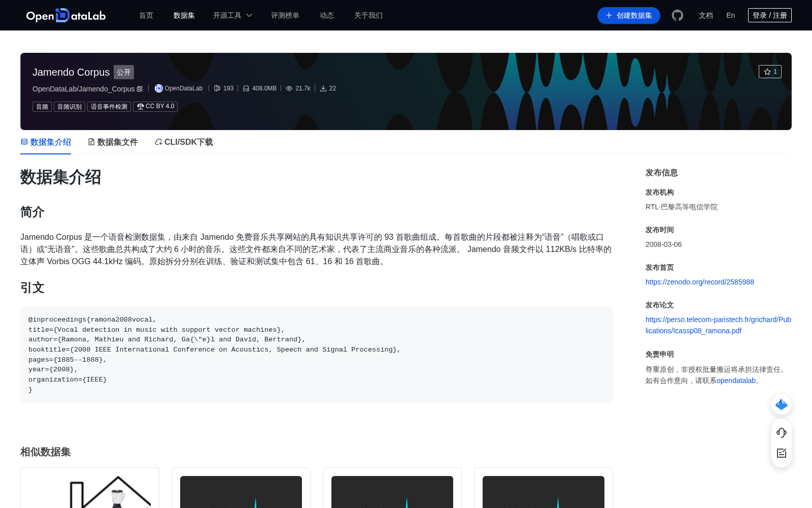The image size is (812, 508).
Task: Click the 音频 tag
Action: (42, 107)
